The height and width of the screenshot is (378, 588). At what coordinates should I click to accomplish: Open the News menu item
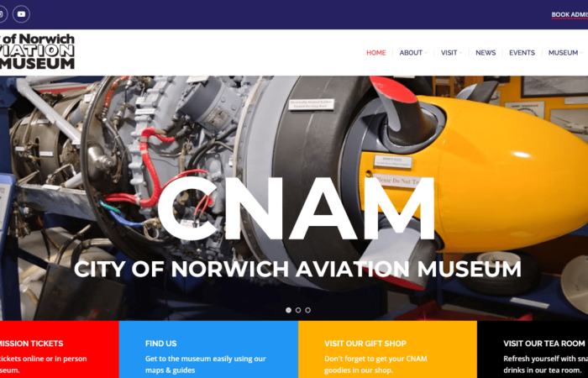486,53
